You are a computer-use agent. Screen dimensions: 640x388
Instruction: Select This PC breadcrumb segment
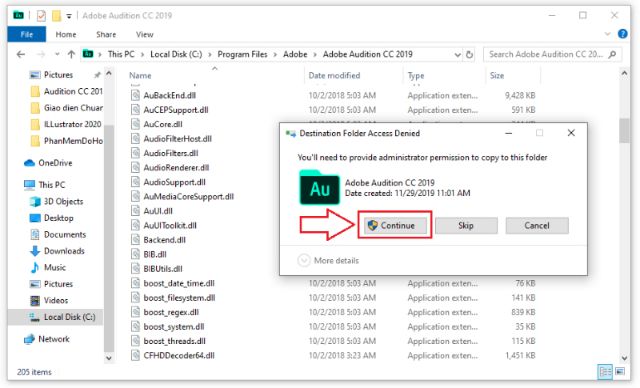click(x=121, y=54)
